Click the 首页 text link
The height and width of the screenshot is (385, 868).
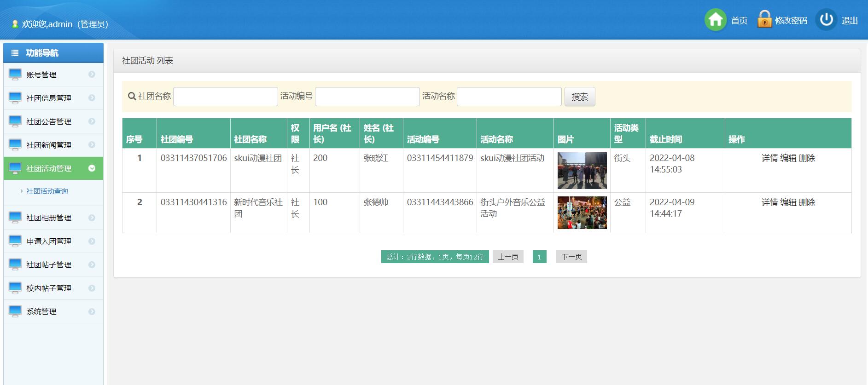(x=739, y=21)
